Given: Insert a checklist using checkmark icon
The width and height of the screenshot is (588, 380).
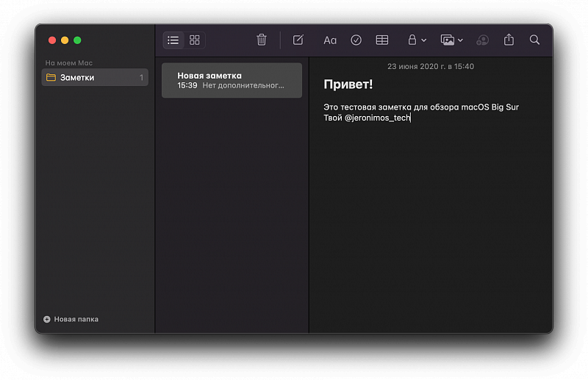Looking at the screenshot, I should 356,40.
